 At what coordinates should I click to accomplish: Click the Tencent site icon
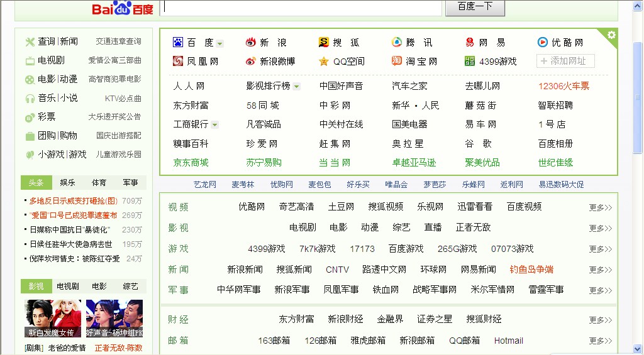pyautogui.click(x=397, y=42)
